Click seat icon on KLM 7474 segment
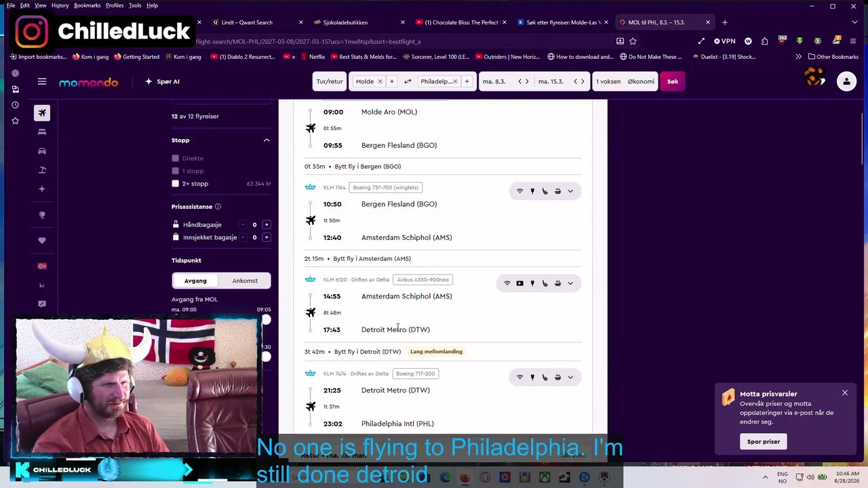The height and width of the screenshot is (488, 868). (x=545, y=378)
